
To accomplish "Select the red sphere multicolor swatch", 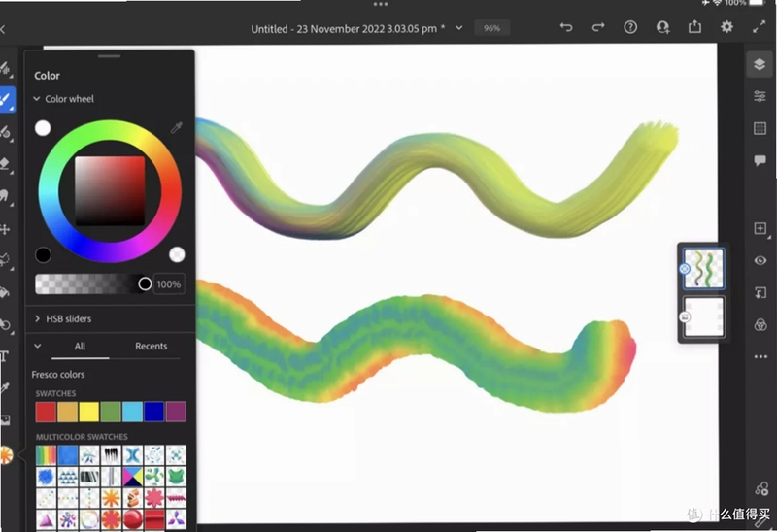I will [132, 519].
